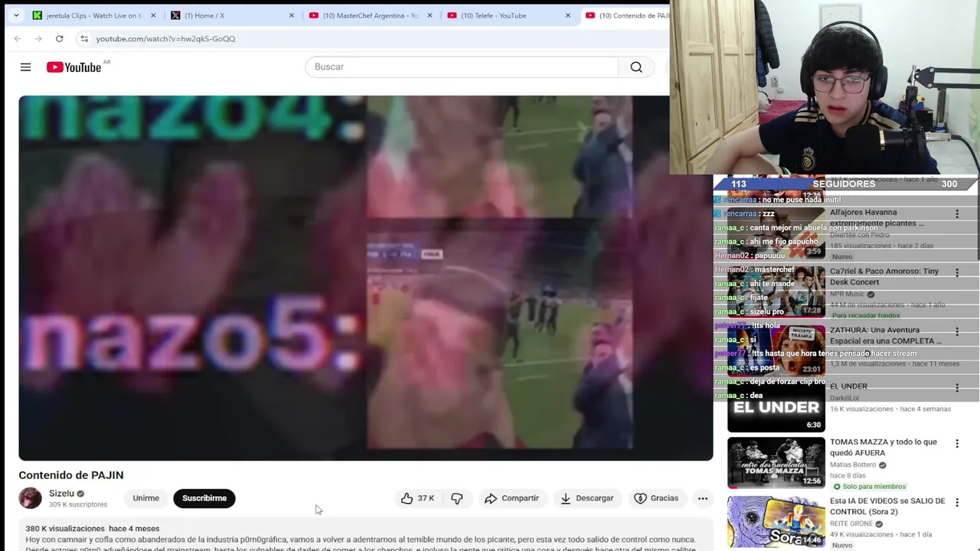Image resolution: width=980 pixels, height=551 pixels.
Task: Click the main video player
Action: coord(366,278)
